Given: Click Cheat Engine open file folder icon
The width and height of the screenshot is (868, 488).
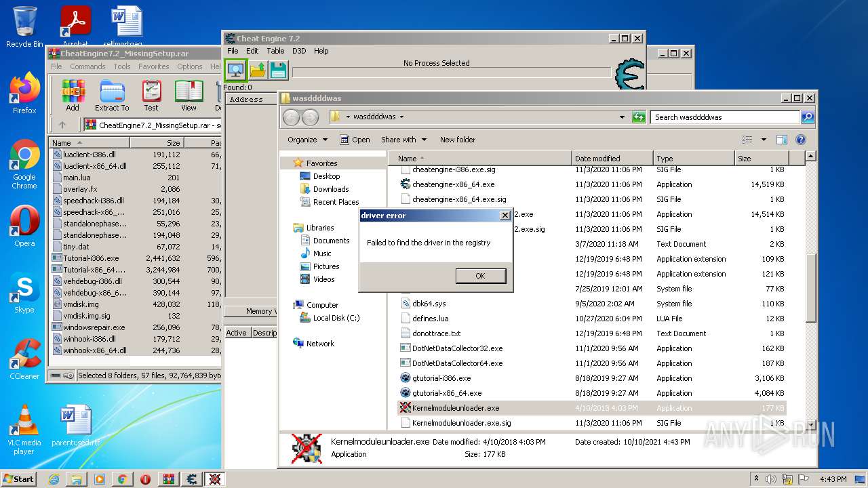Looking at the screenshot, I should (x=258, y=70).
